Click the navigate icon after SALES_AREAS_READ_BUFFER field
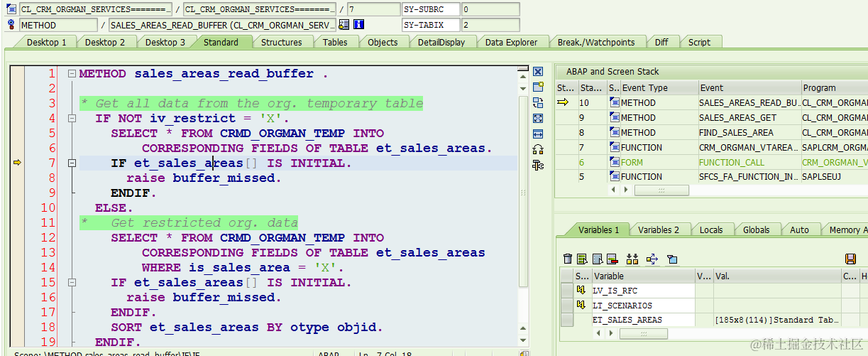 click(x=344, y=25)
